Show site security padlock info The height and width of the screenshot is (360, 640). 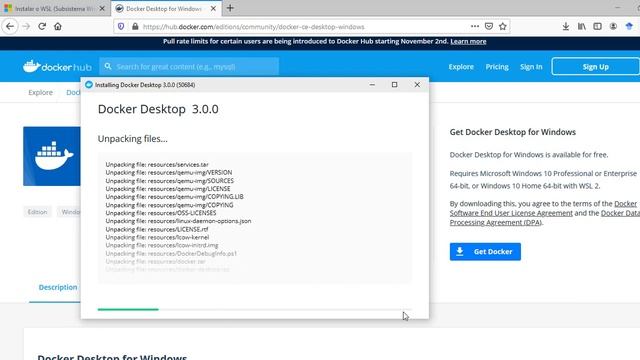[x=135, y=27]
